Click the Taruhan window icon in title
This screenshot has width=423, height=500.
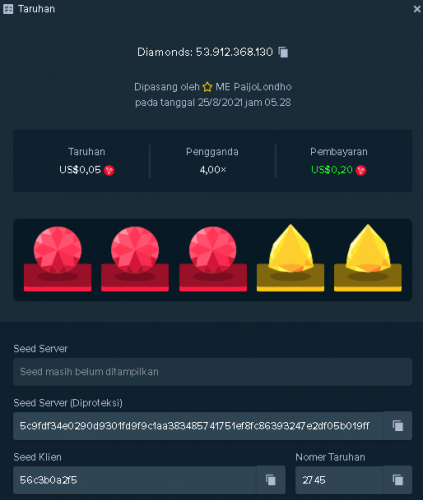coord(8,9)
